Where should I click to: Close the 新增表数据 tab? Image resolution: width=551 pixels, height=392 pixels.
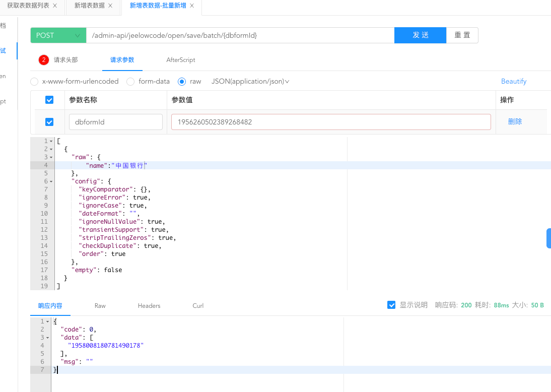(x=110, y=6)
